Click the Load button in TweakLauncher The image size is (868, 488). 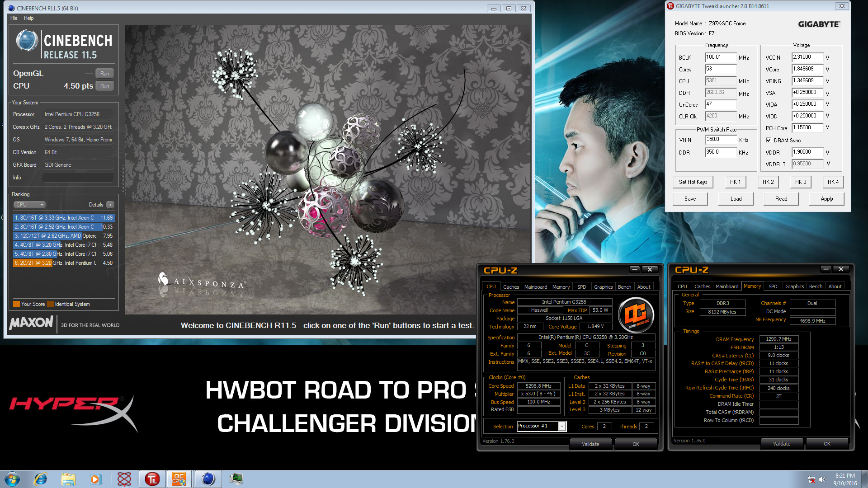point(736,199)
